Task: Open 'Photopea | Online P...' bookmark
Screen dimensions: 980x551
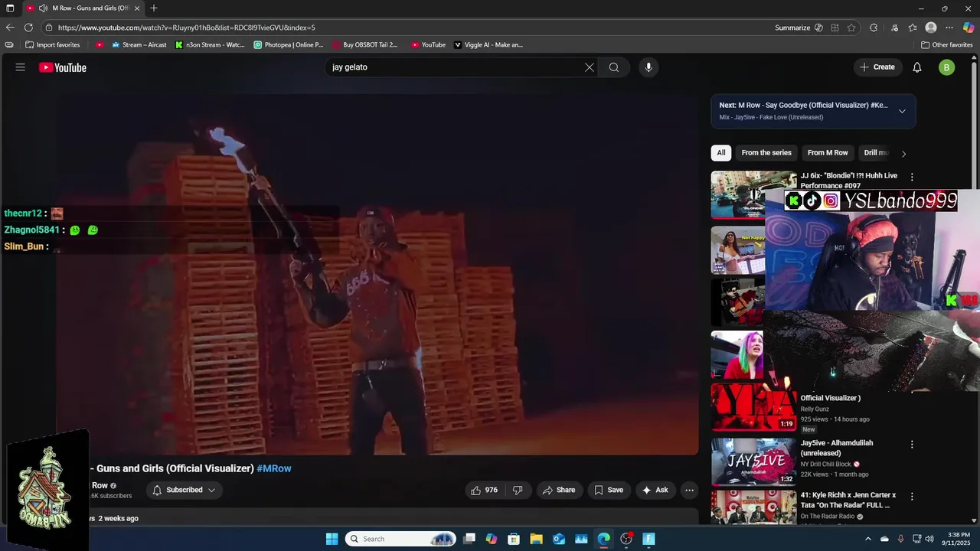Action: 288,44
